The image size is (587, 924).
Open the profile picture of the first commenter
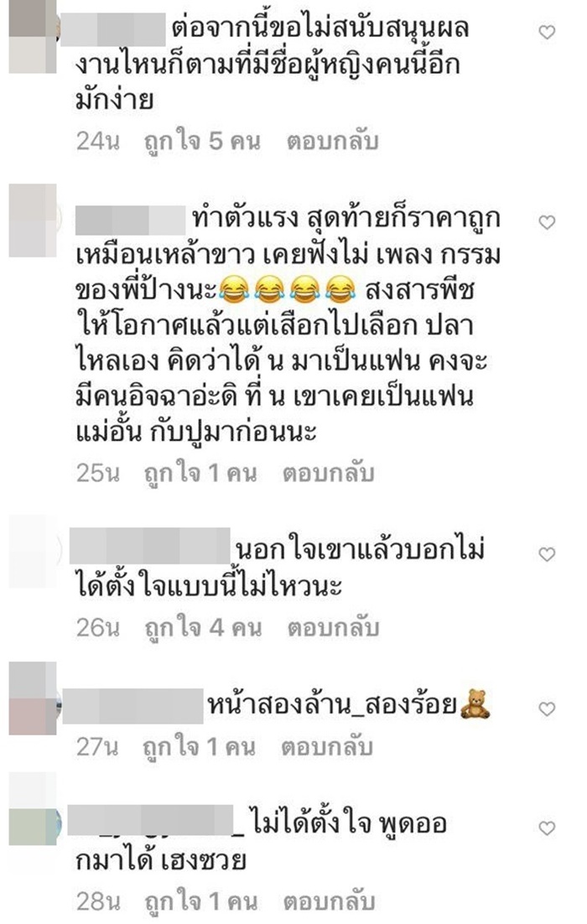coord(33,37)
